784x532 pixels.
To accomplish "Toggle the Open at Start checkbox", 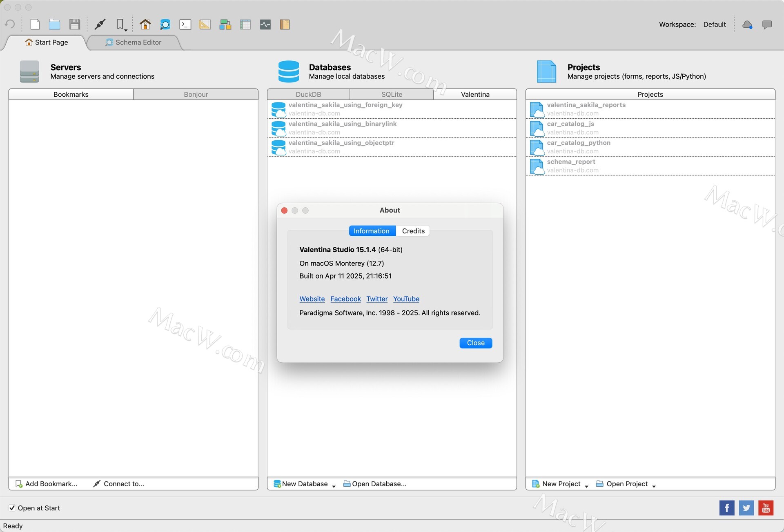I will [12, 508].
